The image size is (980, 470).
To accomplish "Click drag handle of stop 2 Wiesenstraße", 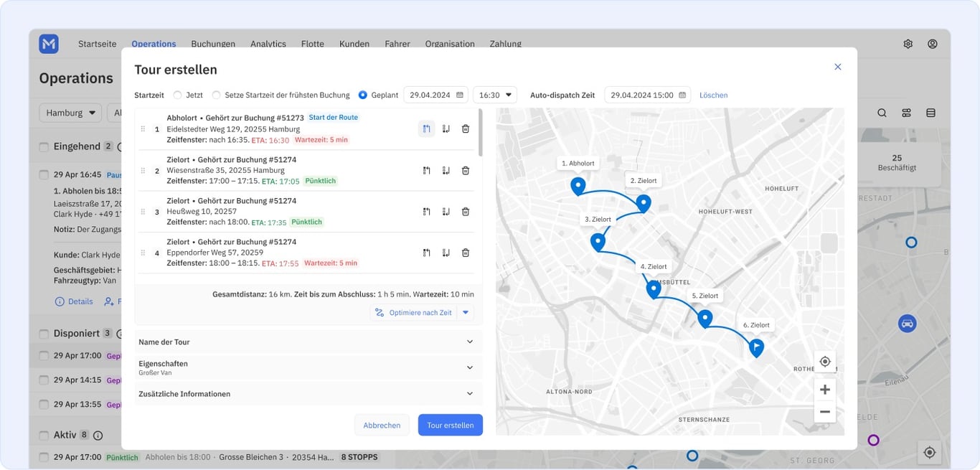I will [143, 171].
